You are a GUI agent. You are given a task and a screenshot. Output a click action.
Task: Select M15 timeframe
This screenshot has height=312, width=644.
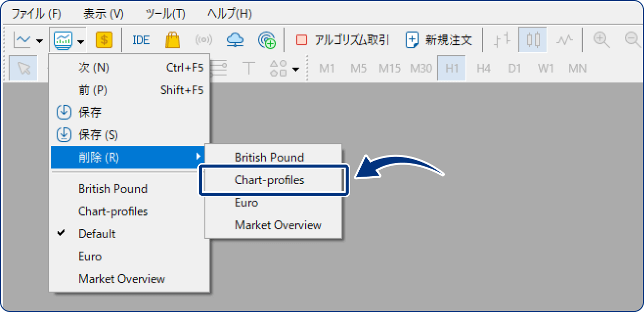tap(389, 68)
